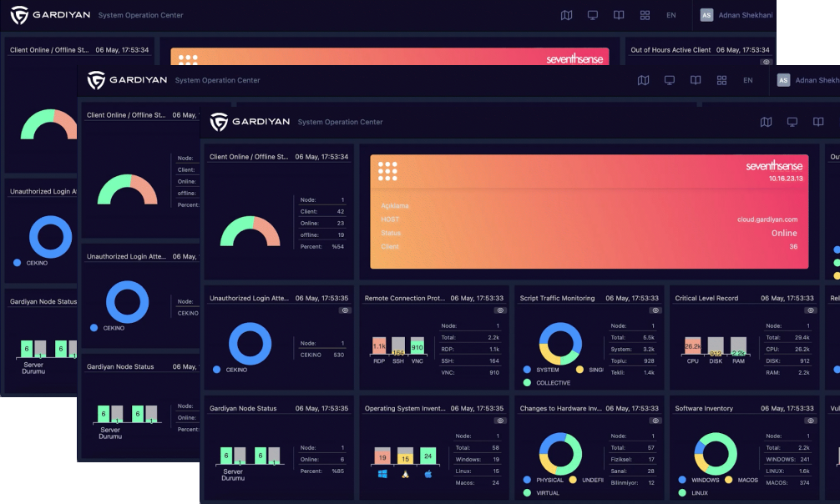This screenshot has width=840, height=504.
Task: Open the book icon in the middle window header
Action: [696, 80]
